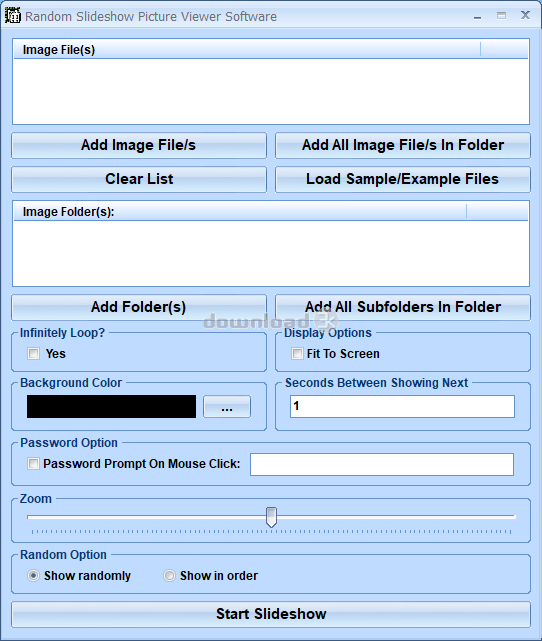Enable Password Prompt On Mouse Click
The width and height of the screenshot is (542, 641).
click(x=34, y=464)
